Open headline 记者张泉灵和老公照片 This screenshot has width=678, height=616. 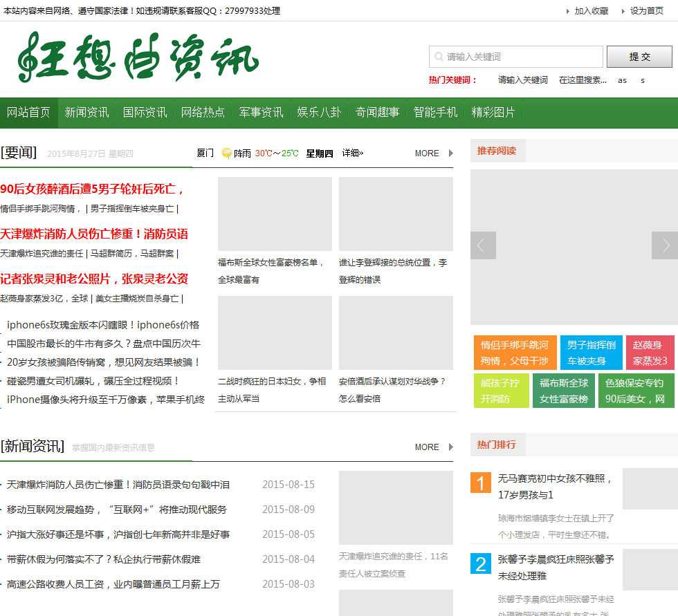click(94, 279)
